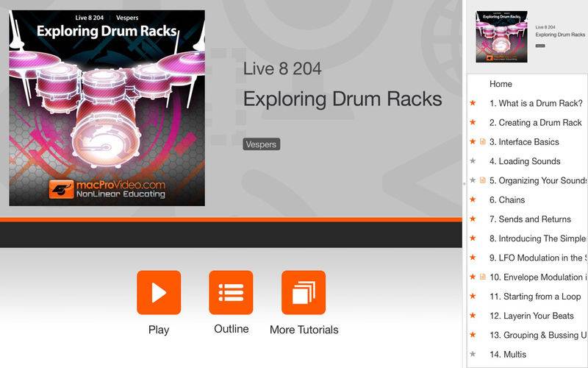Screen dimensions: 588x368
Task: Select Home in the chapter list
Action: [x=501, y=84]
